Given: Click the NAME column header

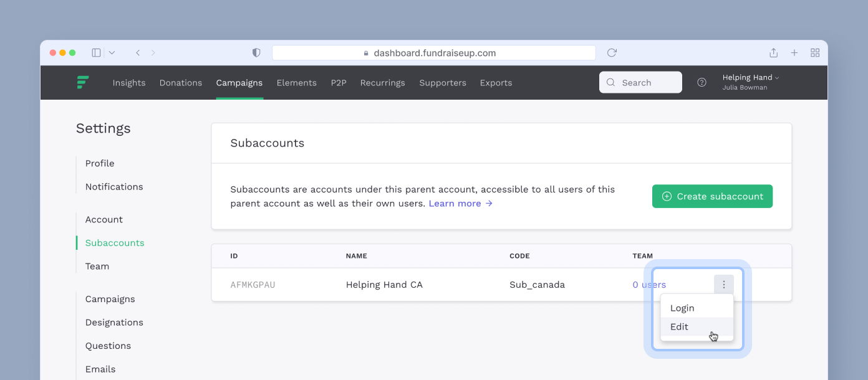Looking at the screenshot, I should click(x=357, y=256).
